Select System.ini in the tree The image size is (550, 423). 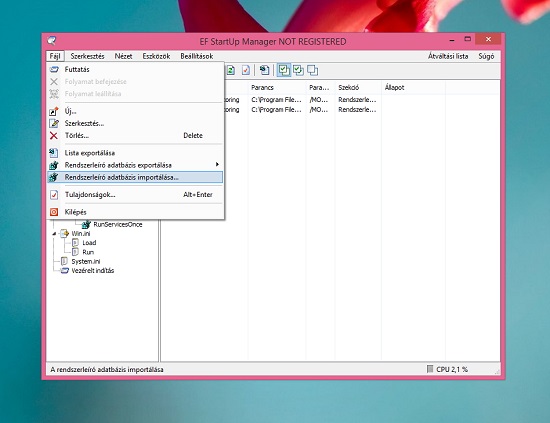86,261
